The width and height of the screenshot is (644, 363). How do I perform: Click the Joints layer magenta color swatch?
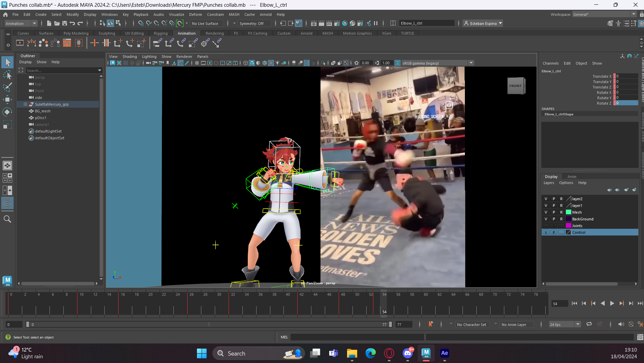(x=569, y=226)
